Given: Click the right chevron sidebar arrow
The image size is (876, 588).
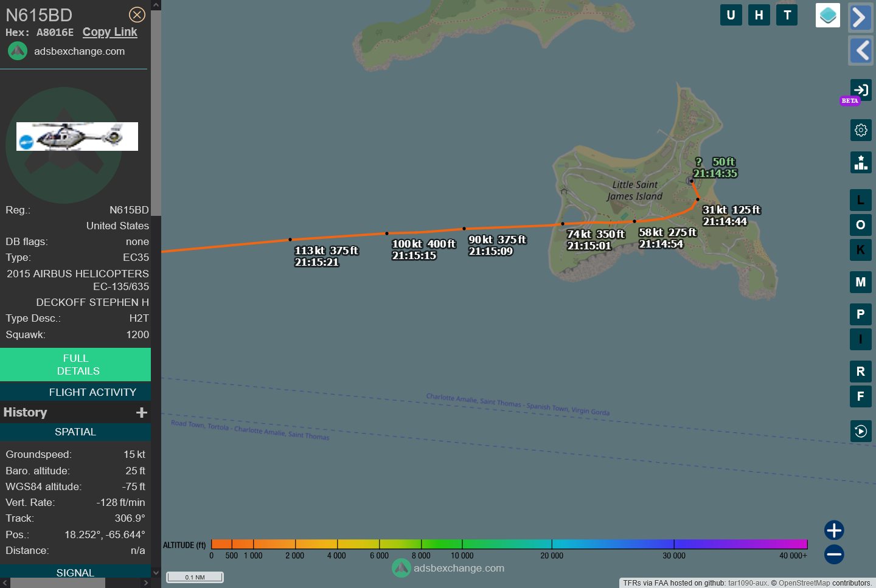Looking at the screenshot, I should click(860, 18).
